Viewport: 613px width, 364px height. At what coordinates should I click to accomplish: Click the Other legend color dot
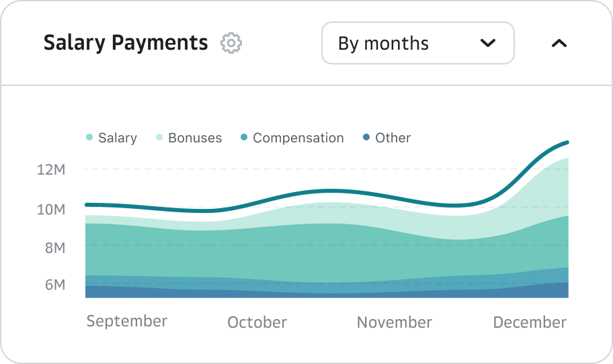point(366,138)
